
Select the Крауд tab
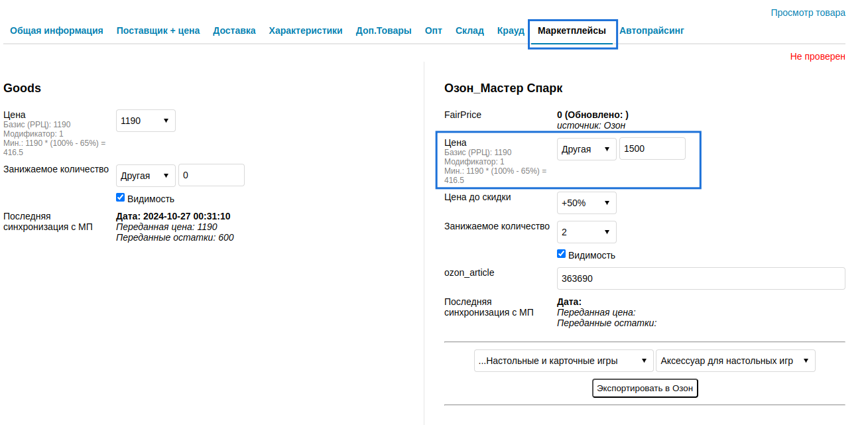point(511,30)
